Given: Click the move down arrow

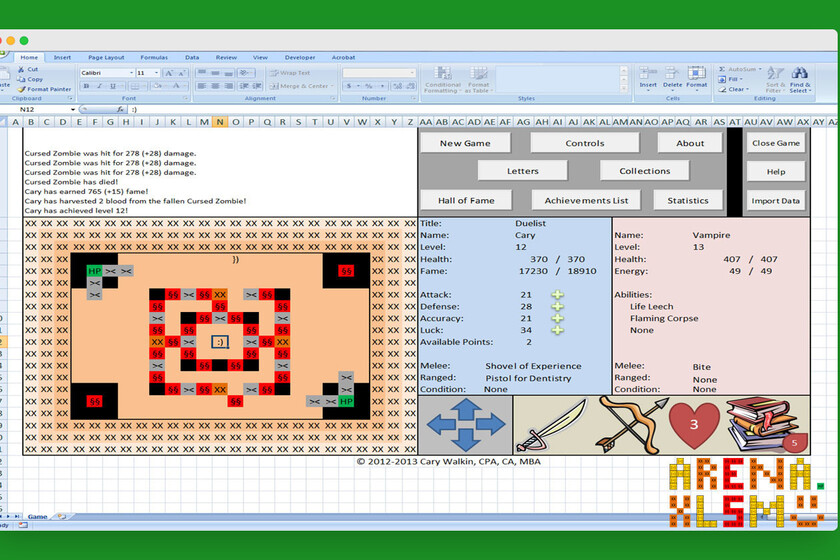Looking at the screenshot, I should [466, 442].
